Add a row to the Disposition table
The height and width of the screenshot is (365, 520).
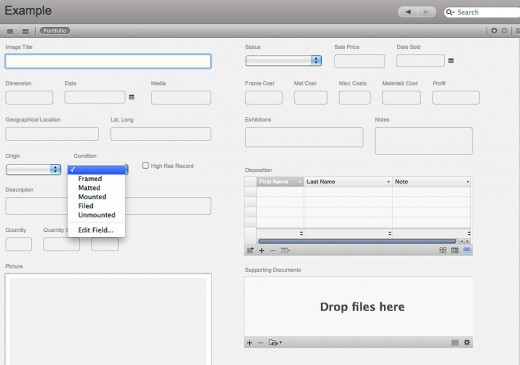point(262,250)
